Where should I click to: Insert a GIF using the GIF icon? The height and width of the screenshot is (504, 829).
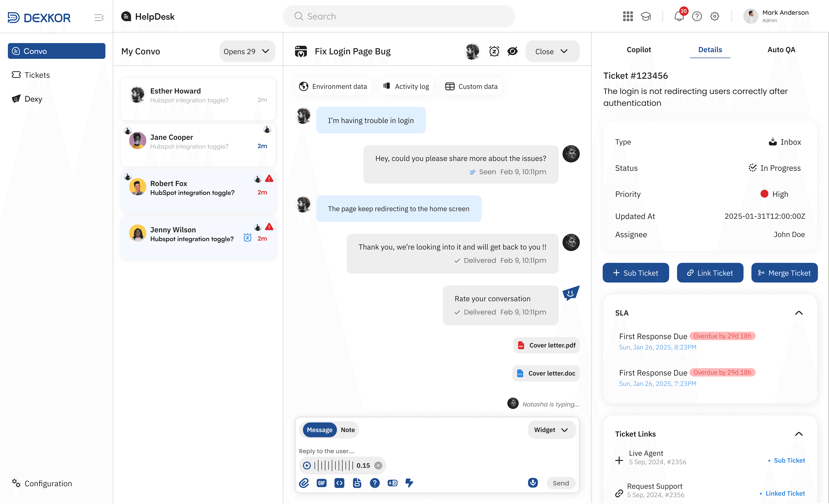(x=322, y=483)
